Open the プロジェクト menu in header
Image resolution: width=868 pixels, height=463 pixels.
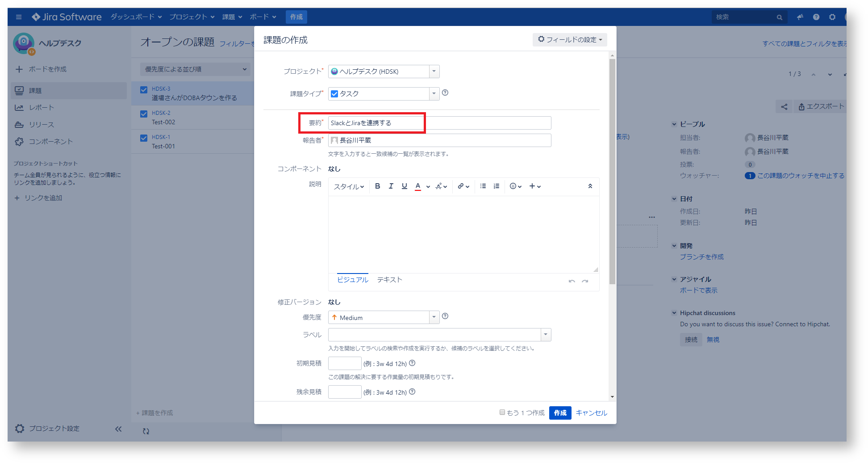[x=192, y=17]
